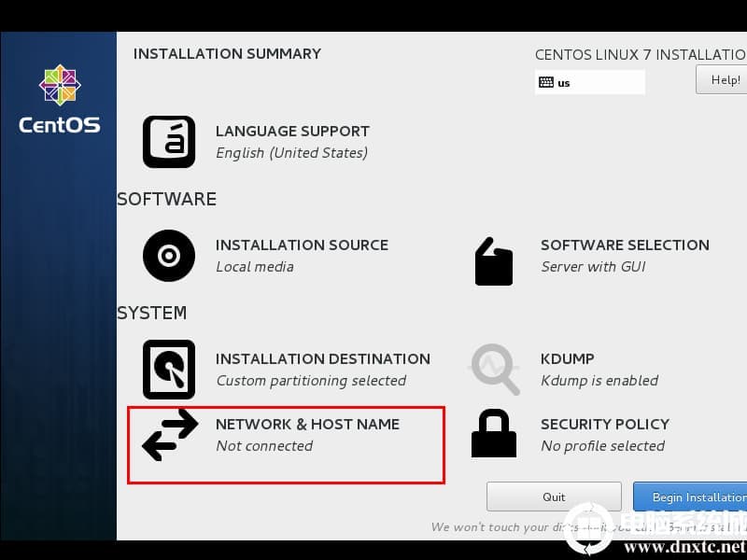Click the 'Local media' status text
Screen dimensions: 747x560
(x=255, y=267)
